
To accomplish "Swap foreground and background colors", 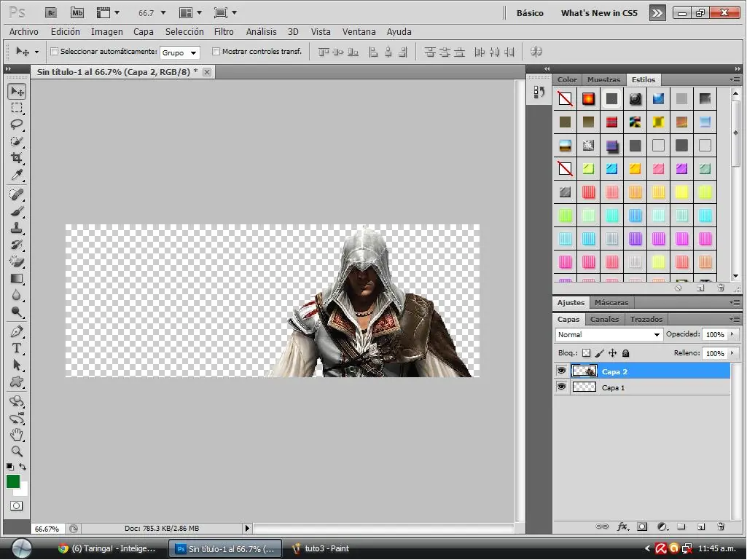I will pos(23,467).
